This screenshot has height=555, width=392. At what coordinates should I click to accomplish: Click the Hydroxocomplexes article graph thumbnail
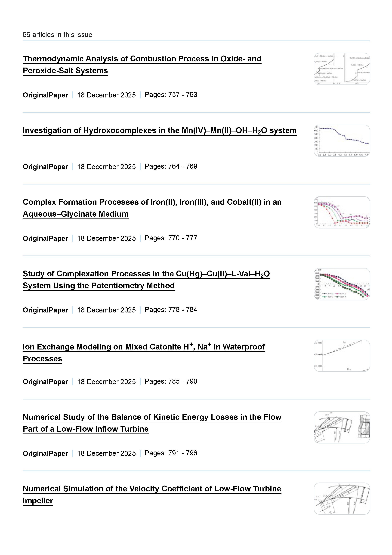click(342, 141)
